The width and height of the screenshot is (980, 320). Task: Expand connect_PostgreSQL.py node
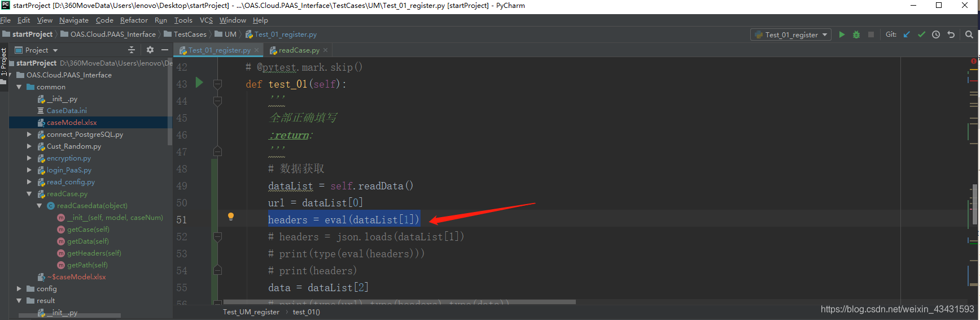(29, 135)
